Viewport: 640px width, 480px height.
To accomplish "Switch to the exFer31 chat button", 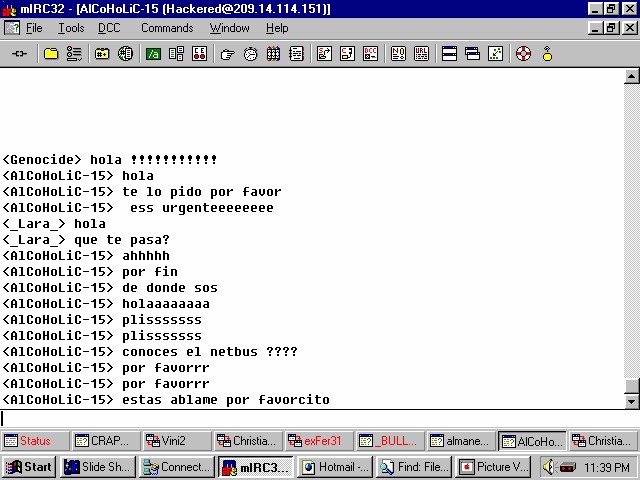I will (x=320, y=441).
